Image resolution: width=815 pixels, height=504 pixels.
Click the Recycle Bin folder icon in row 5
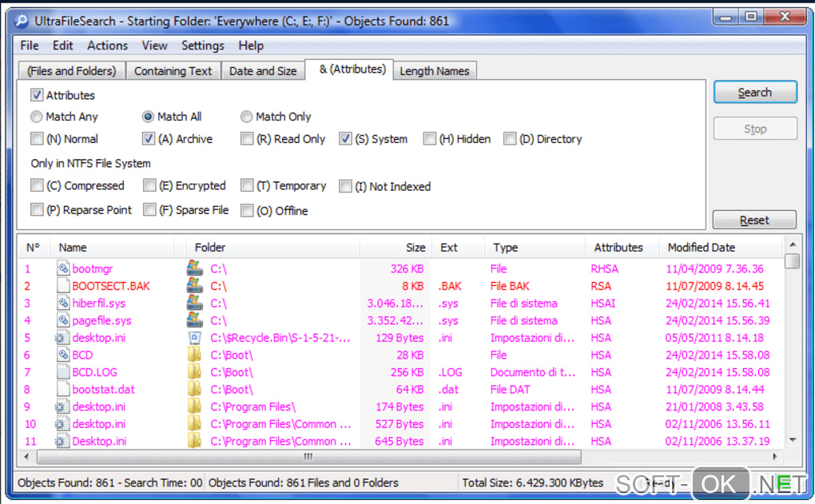(x=194, y=338)
